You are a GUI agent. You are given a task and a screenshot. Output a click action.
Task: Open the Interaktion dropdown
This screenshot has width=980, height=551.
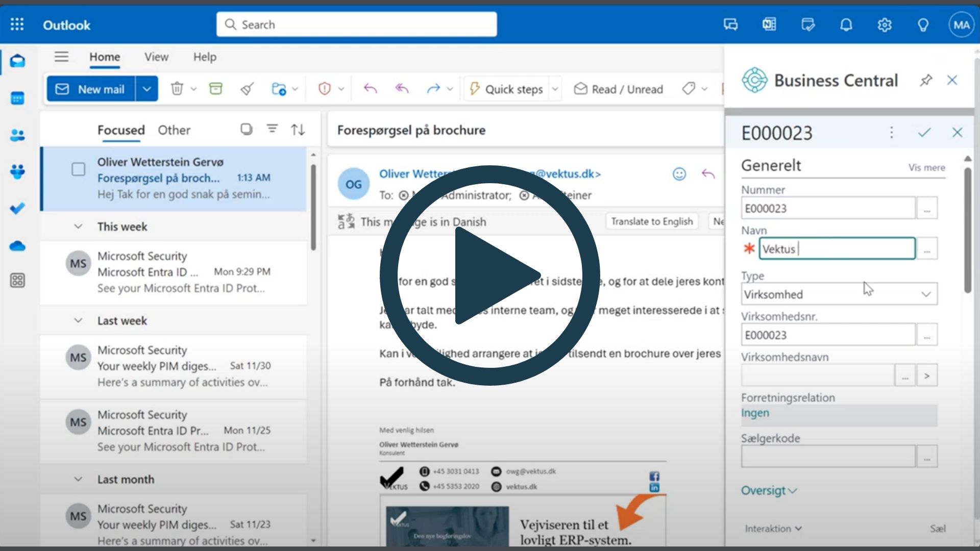[773, 529]
